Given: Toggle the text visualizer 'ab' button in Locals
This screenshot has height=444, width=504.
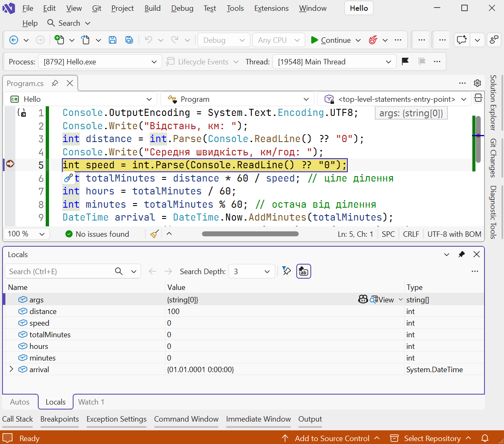Looking at the screenshot, I should click(304, 271).
